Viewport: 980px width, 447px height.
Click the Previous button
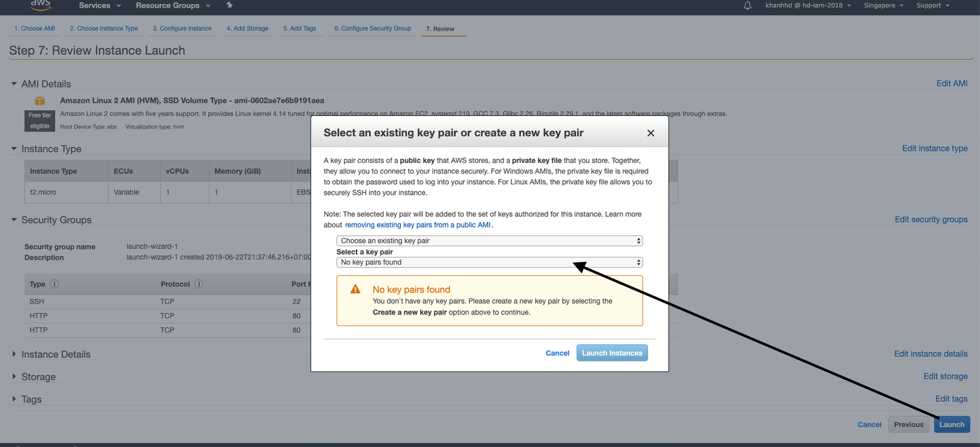908,424
